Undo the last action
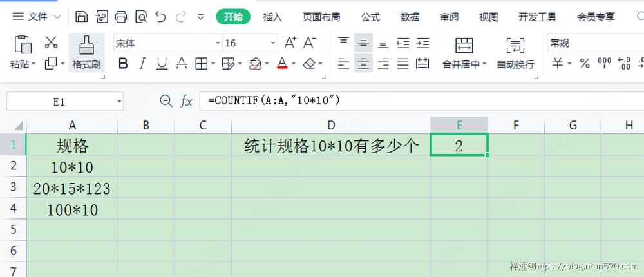The width and height of the screenshot is (644, 277). 160,17
